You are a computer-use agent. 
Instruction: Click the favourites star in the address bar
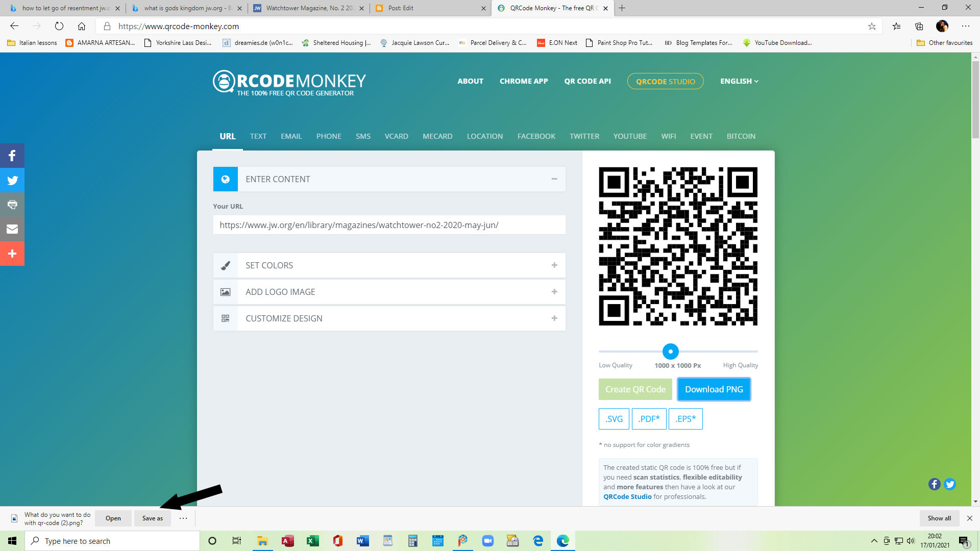pyautogui.click(x=872, y=26)
